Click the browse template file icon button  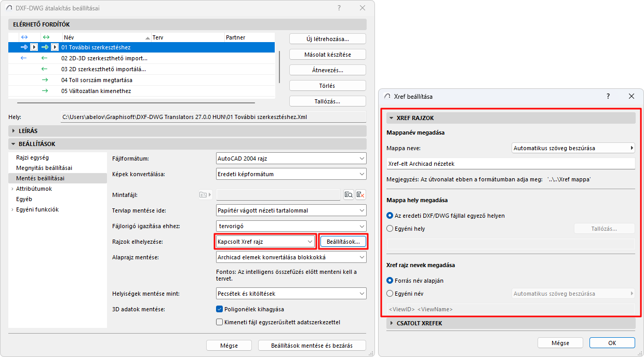(x=349, y=194)
